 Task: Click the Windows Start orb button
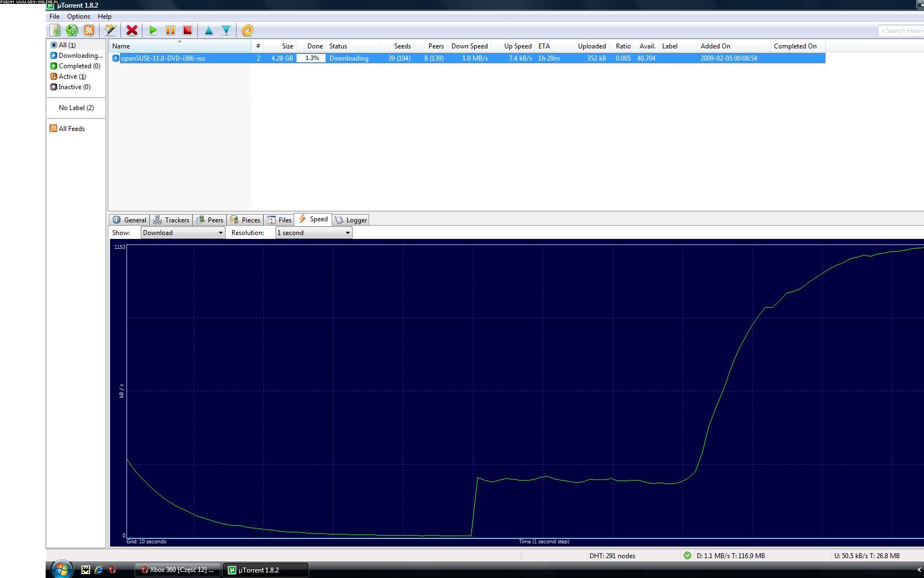click(62, 569)
